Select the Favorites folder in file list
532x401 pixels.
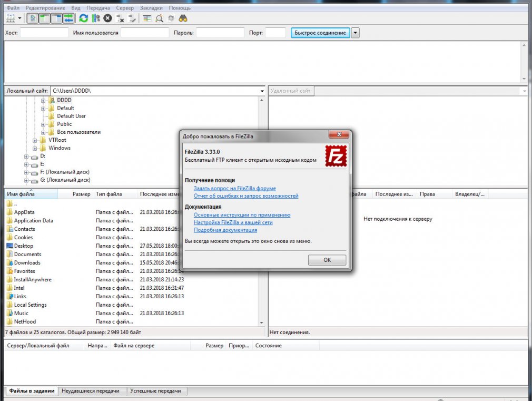pyautogui.click(x=24, y=271)
